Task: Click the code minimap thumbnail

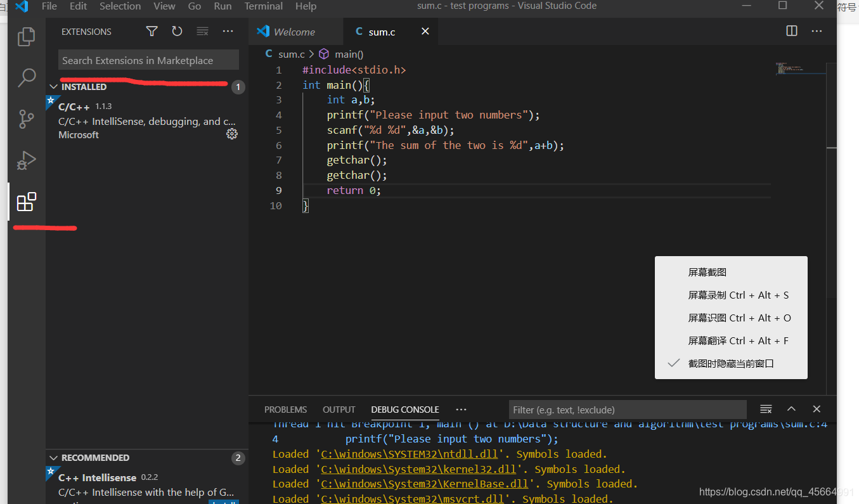Action: [x=790, y=68]
